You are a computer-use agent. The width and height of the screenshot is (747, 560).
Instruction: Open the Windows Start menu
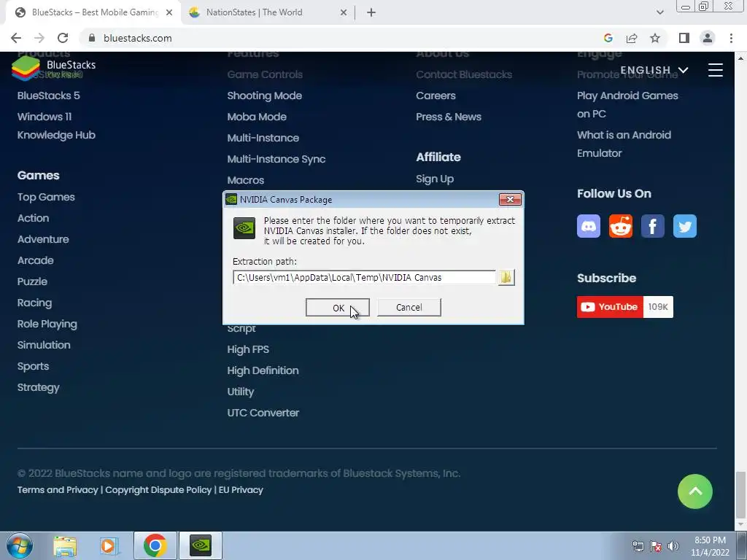coord(19,545)
